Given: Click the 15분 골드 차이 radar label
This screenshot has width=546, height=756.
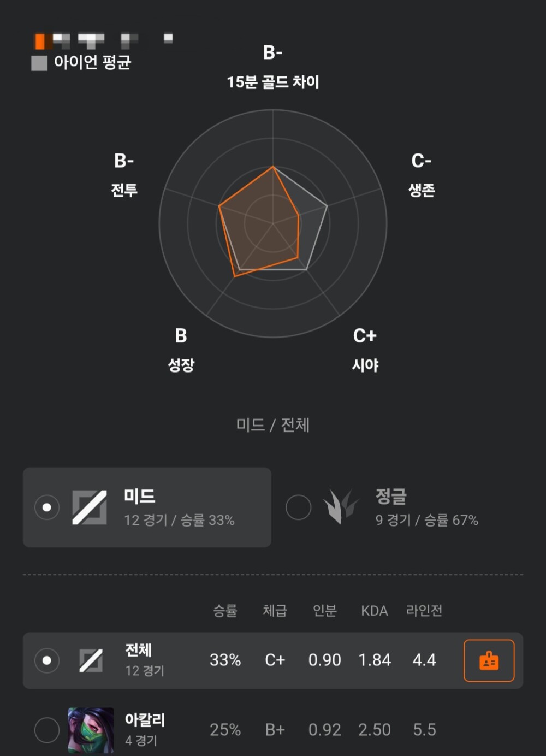Looking at the screenshot, I should click(x=273, y=82).
